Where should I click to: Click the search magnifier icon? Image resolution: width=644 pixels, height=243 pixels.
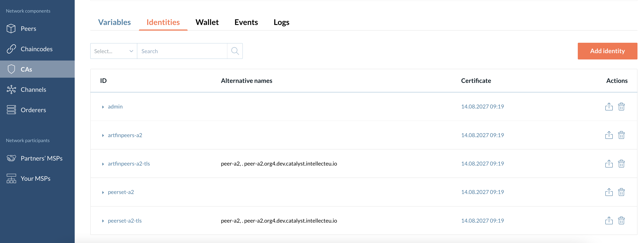coord(235,51)
